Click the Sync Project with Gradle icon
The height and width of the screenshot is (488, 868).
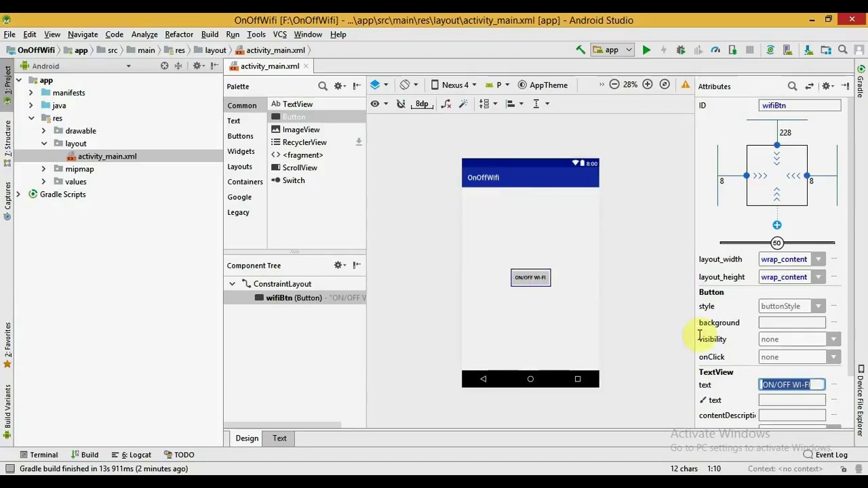click(x=770, y=49)
